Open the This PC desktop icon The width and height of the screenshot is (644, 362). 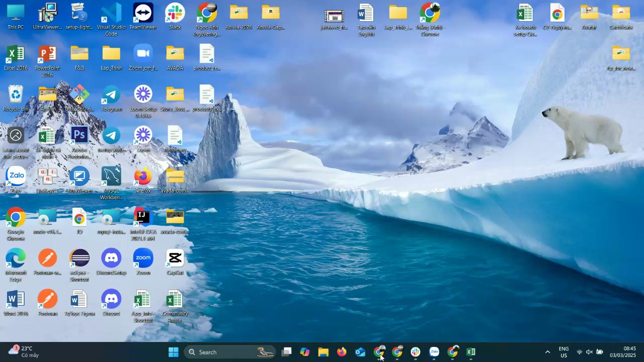16,17
